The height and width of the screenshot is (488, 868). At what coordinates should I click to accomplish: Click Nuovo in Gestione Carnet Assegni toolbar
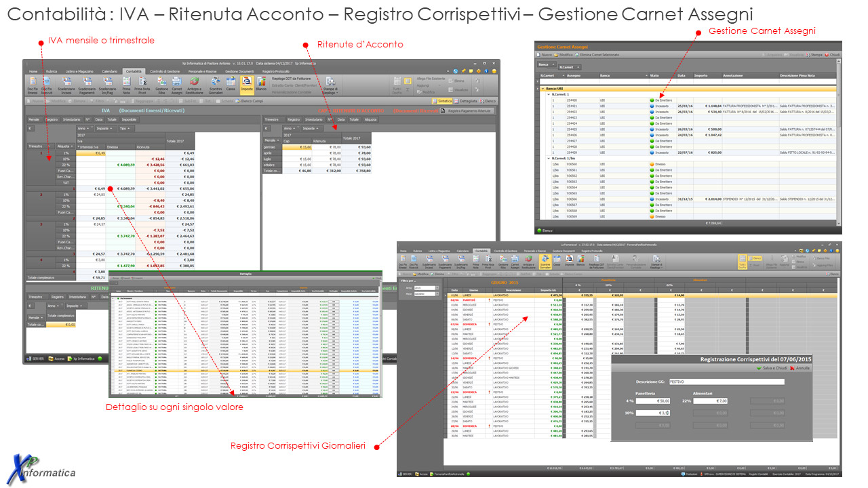(x=544, y=55)
